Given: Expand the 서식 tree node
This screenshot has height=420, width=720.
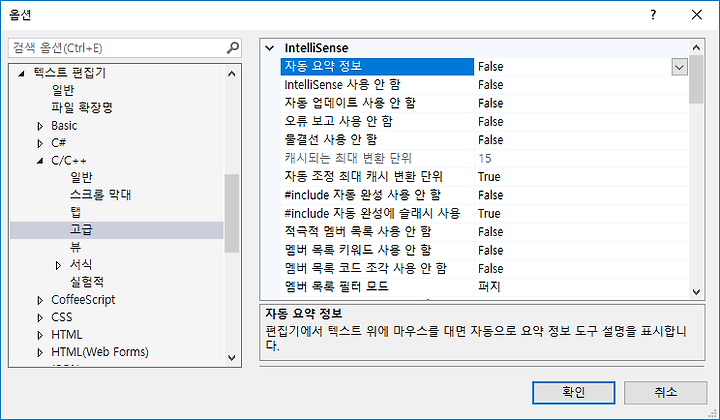Looking at the screenshot, I should 58,265.
